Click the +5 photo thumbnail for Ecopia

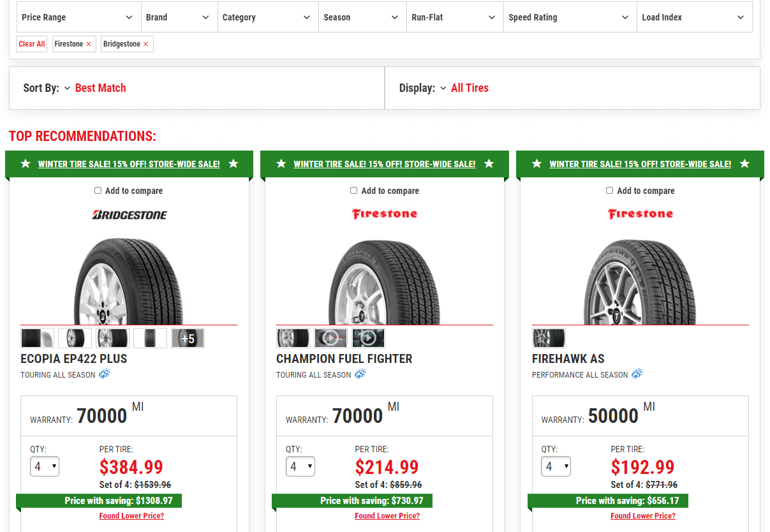[188, 337]
